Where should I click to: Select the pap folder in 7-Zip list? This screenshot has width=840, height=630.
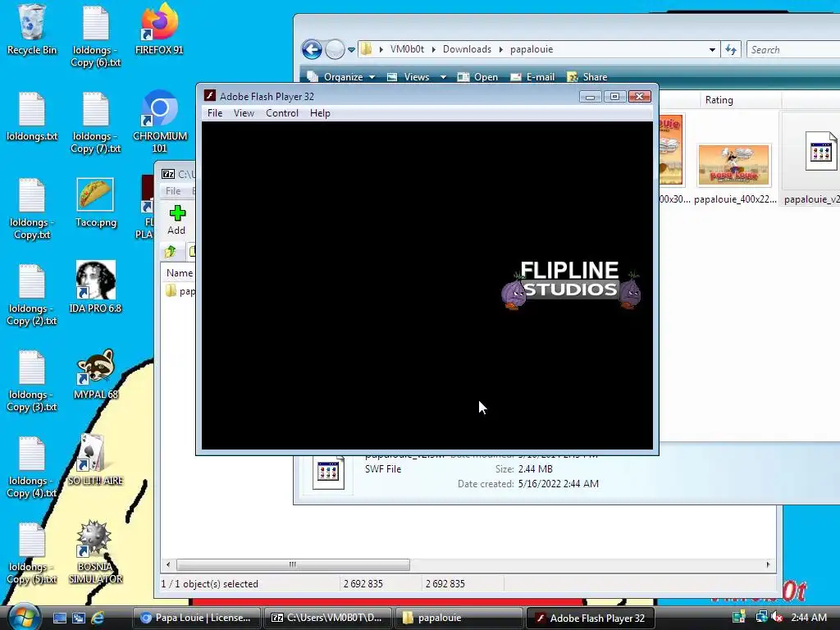(x=180, y=291)
